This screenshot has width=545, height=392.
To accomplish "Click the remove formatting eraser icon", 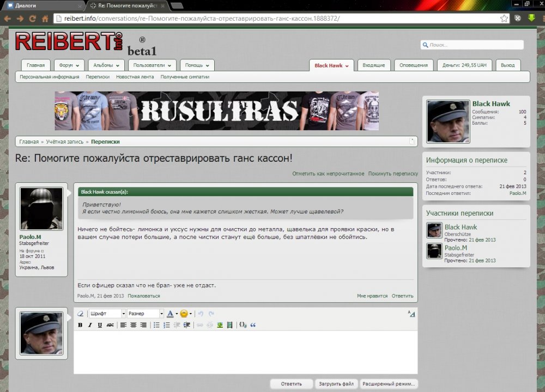I will [x=80, y=314].
